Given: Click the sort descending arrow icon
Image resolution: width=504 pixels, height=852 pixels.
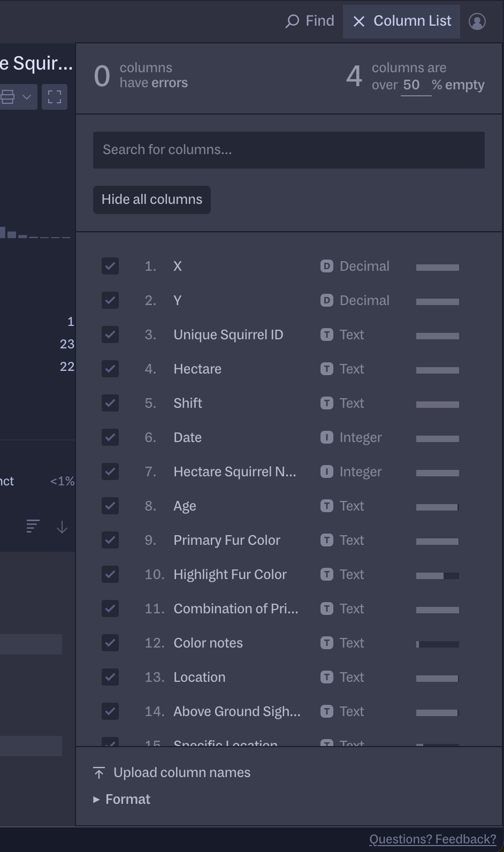Looking at the screenshot, I should pyautogui.click(x=62, y=527).
